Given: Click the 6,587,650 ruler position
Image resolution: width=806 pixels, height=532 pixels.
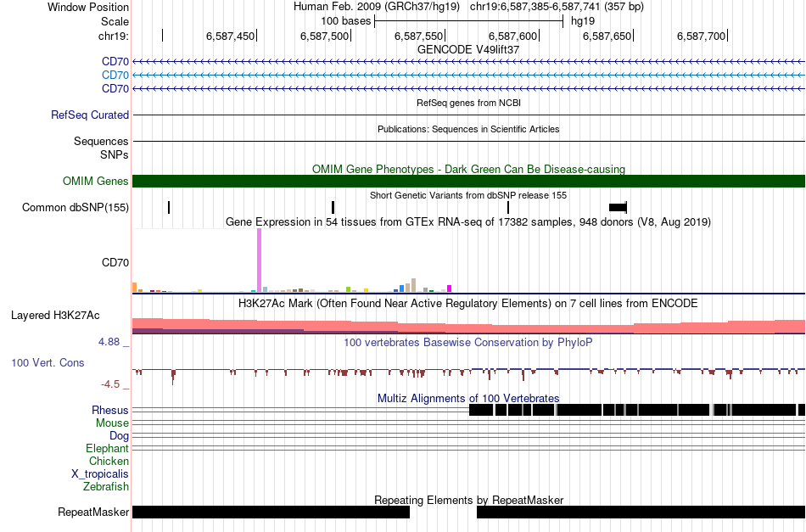Looking at the screenshot, I should click(607, 36).
